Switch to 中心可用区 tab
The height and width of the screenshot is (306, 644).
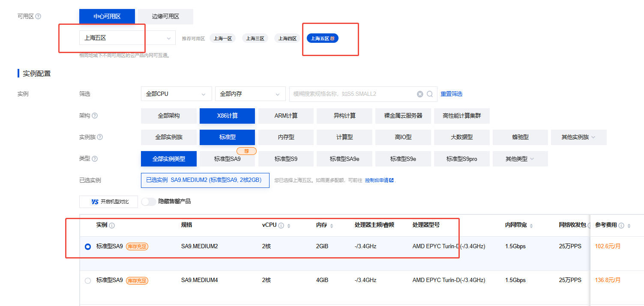pos(107,16)
